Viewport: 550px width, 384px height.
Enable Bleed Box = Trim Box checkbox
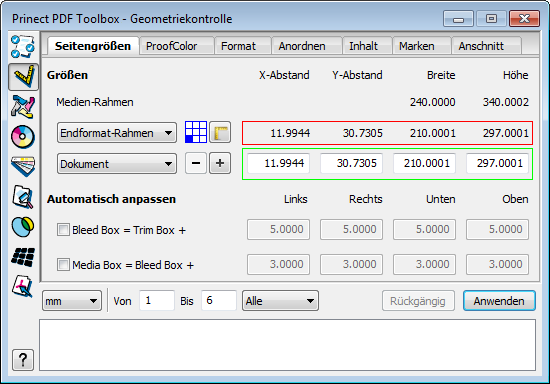coord(63,230)
